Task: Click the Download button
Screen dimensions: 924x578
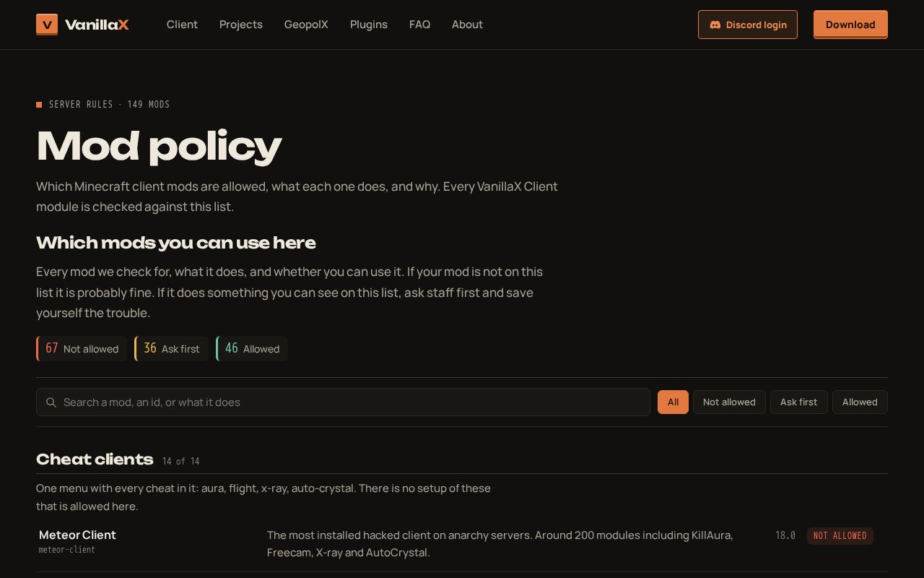Action: click(850, 25)
